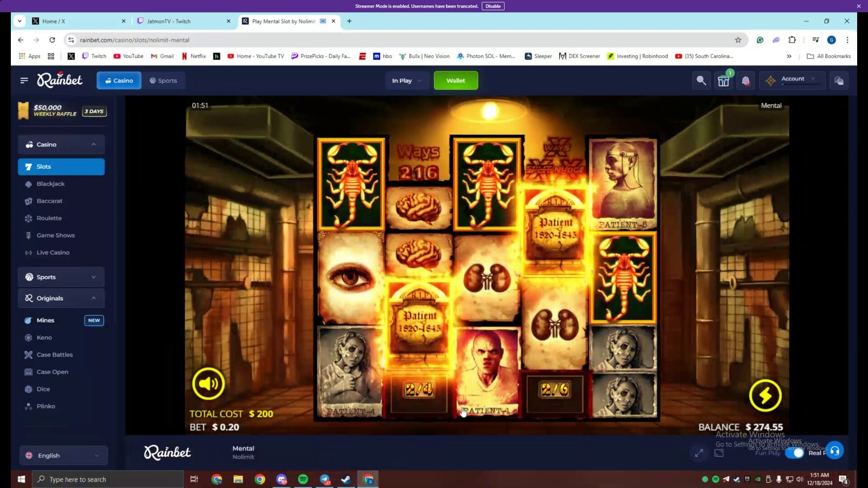Open the All Bookmarks folder
The width and height of the screenshot is (868, 488).
tap(829, 56)
